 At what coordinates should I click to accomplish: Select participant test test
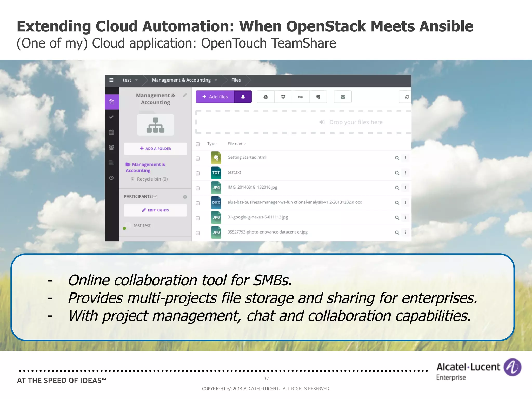[x=142, y=225]
